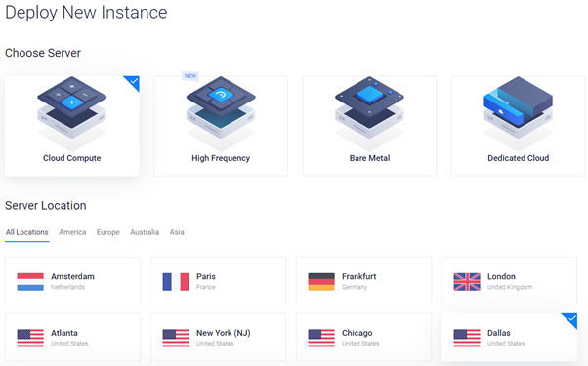Open the Asia locations tab
The height and width of the screenshot is (366, 588).
[x=177, y=232]
